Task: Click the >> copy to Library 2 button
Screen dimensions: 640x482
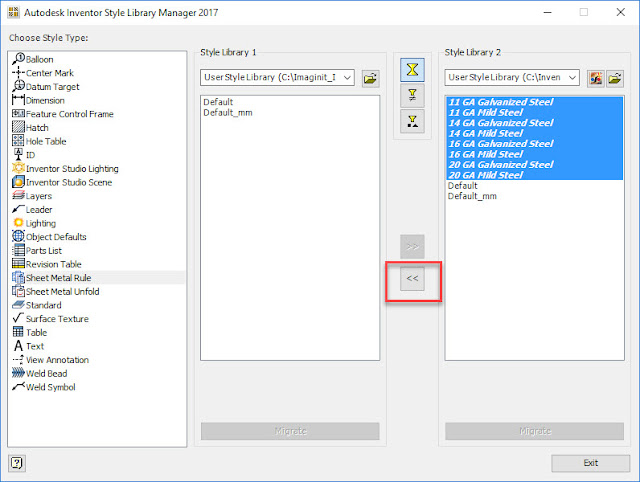Action: point(412,247)
